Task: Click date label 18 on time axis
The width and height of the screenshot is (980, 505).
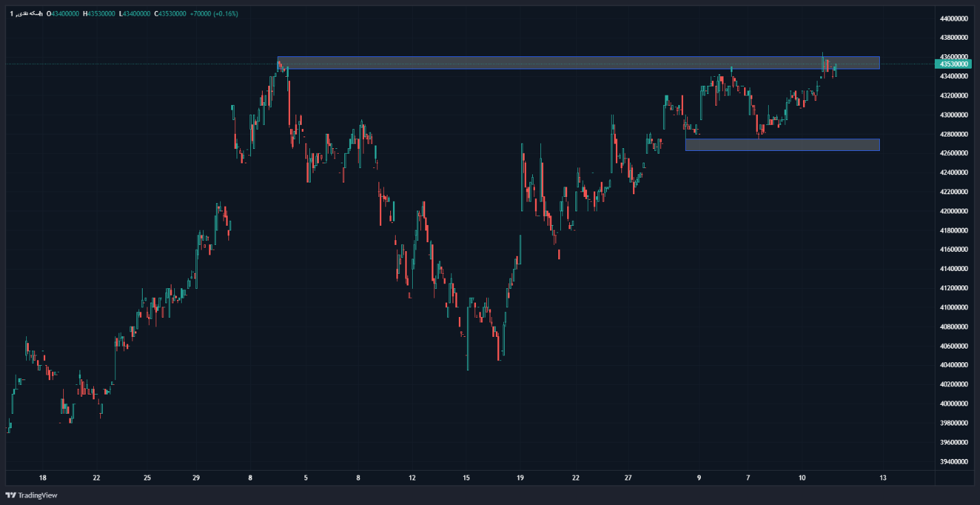Action: [43, 478]
